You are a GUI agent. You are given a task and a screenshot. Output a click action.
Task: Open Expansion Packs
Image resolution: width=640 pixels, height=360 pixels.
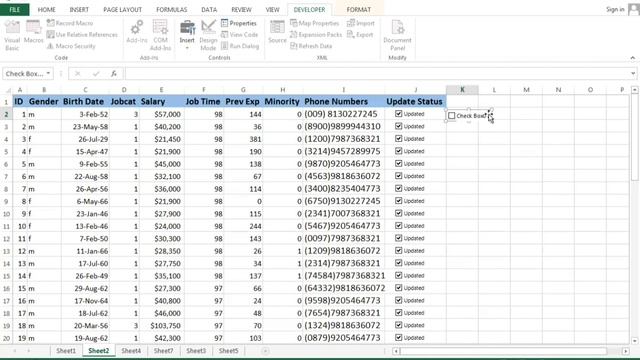coord(316,35)
